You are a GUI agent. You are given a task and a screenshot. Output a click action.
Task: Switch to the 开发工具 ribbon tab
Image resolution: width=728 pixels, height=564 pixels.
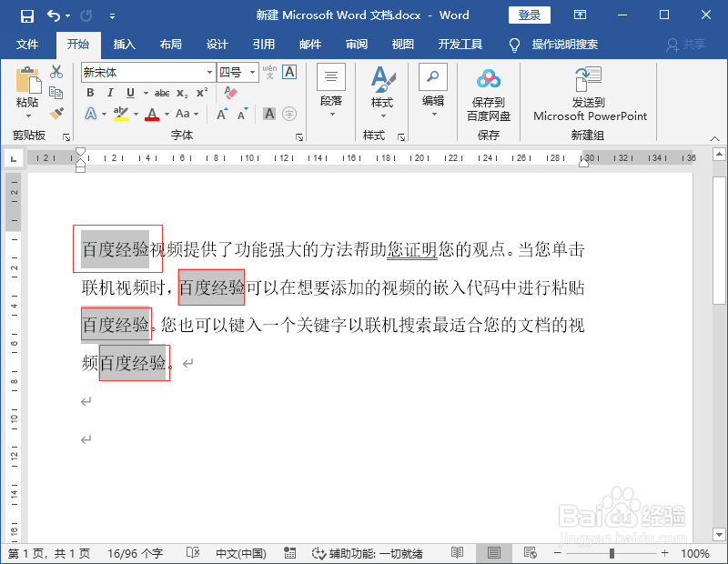460,44
